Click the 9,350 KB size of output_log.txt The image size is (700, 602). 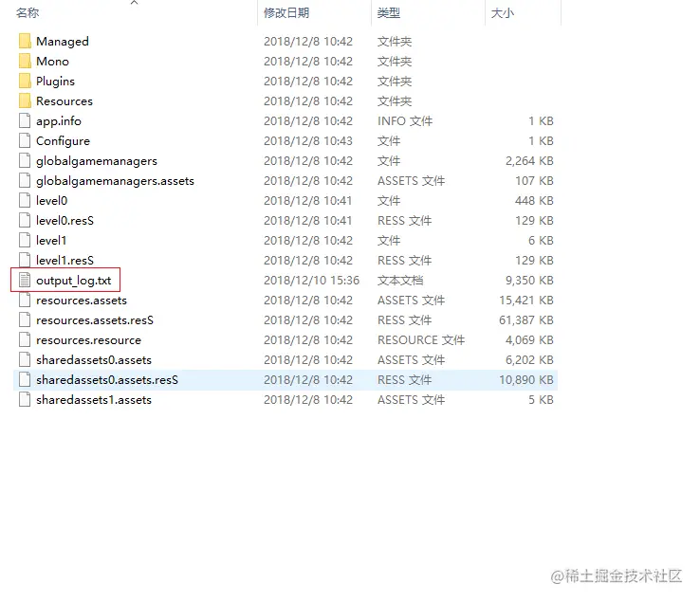(x=529, y=281)
